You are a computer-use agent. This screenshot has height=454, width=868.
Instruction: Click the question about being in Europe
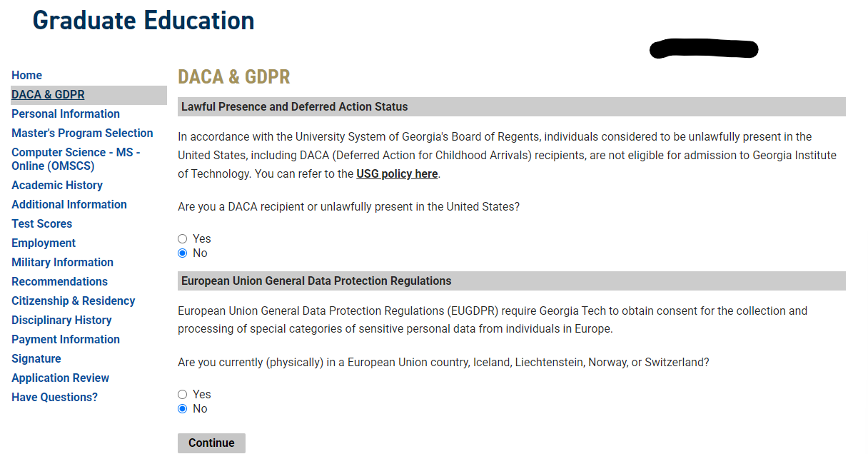443,363
